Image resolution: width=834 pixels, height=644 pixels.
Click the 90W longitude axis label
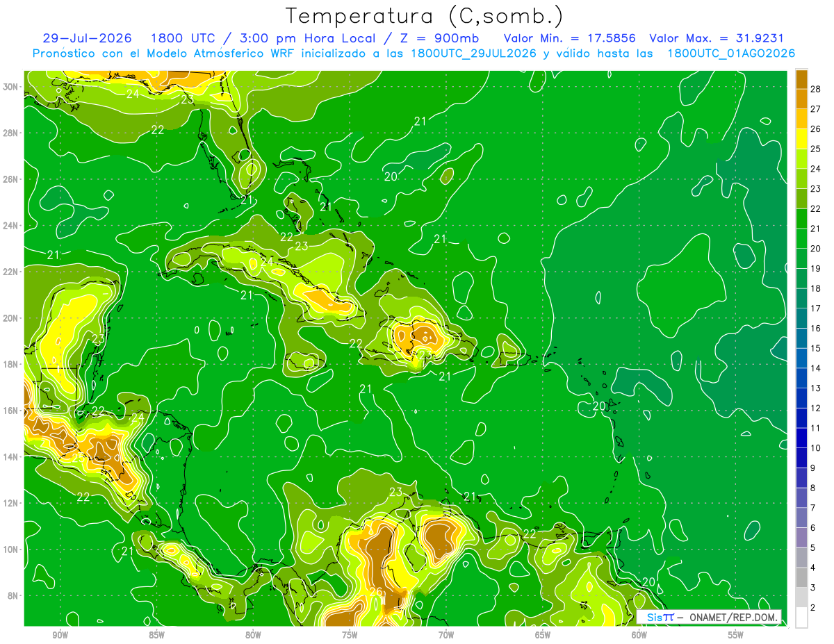click(60, 635)
